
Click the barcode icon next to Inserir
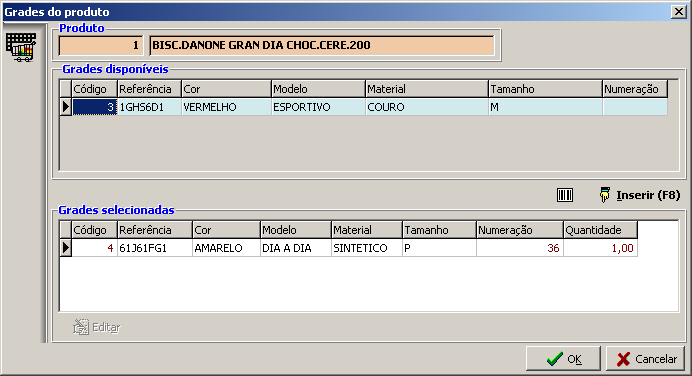564,195
